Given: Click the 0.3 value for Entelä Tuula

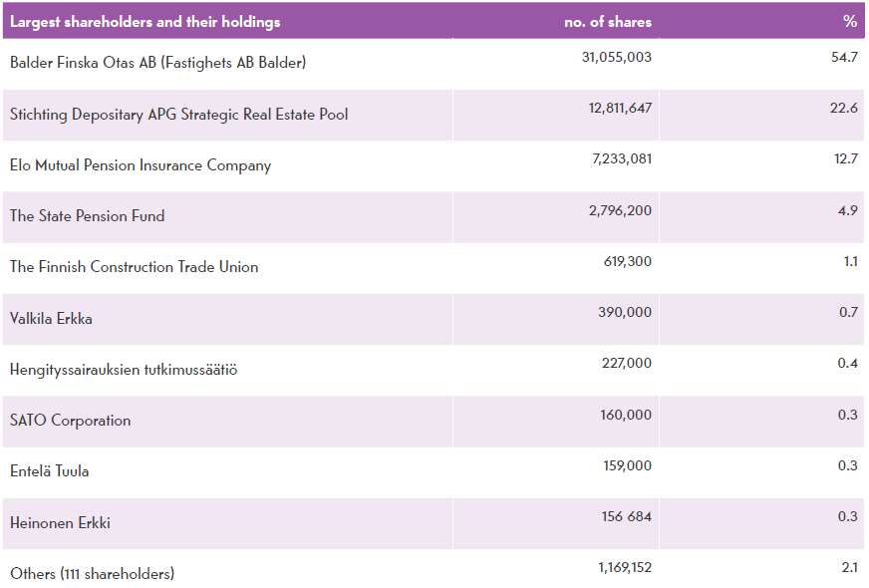Looking at the screenshot, I should pos(848,465).
